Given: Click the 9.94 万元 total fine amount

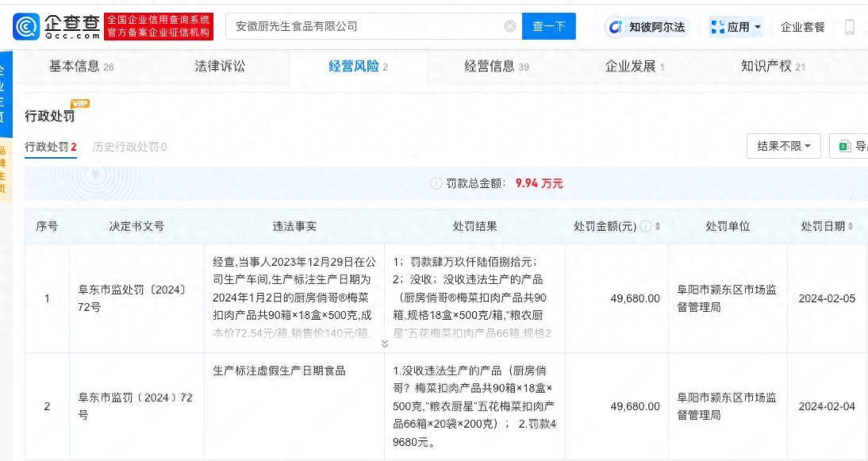Looking at the screenshot, I should click(539, 183).
